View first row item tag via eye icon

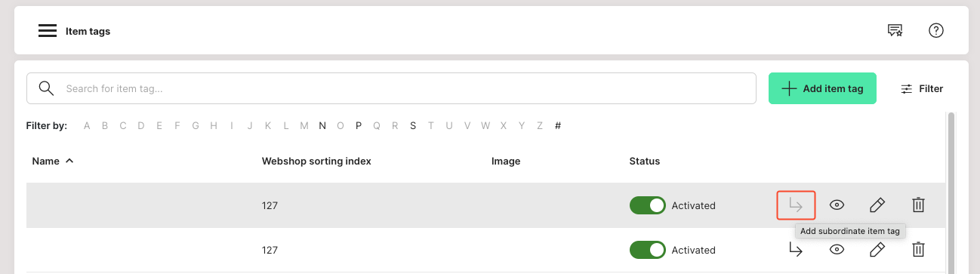(x=837, y=205)
